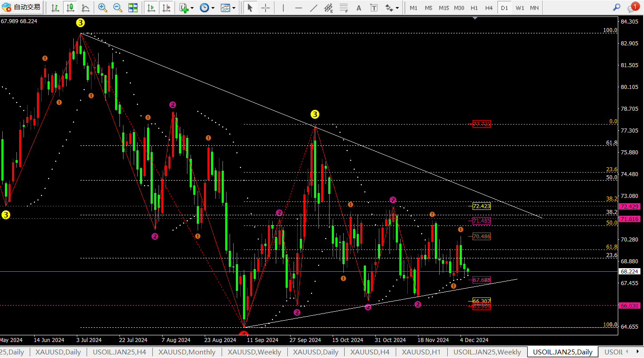Switch chart to line chart style

[85, 8]
